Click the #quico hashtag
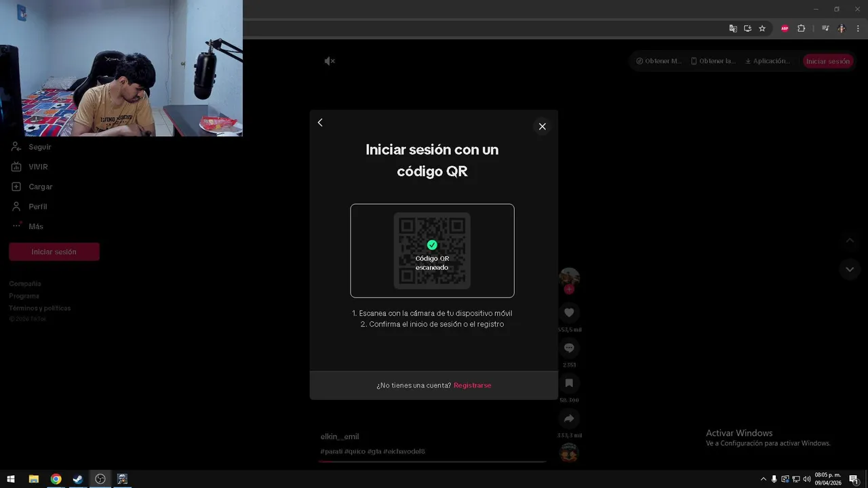Screen dimensions: 868x488 point(355,451)
